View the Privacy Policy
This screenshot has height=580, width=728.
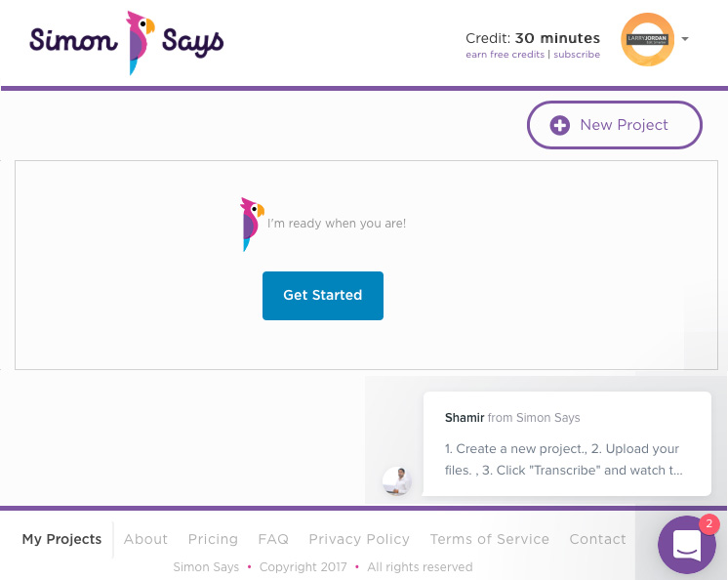coord(359,539)
